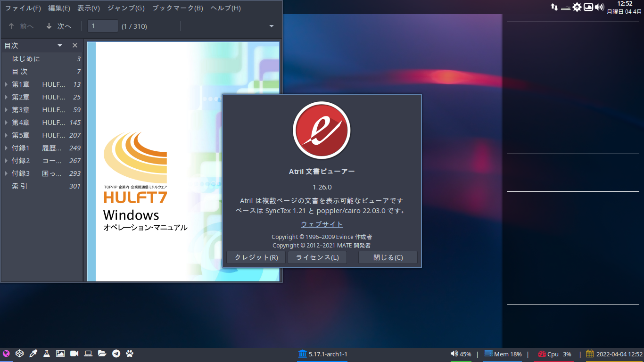Select the はじめに entry in table of contents

(x=42, y=59)
